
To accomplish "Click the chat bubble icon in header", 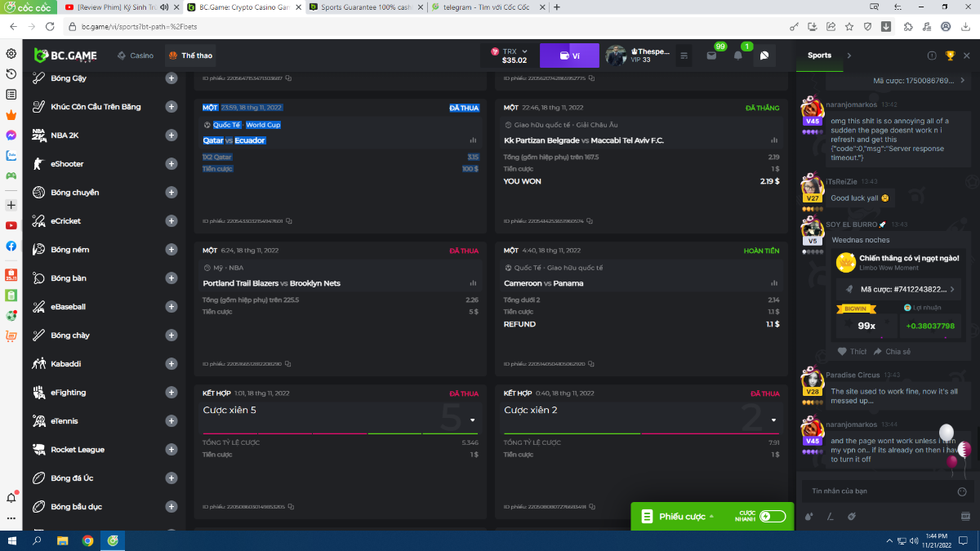I will [x=764, y=56].
